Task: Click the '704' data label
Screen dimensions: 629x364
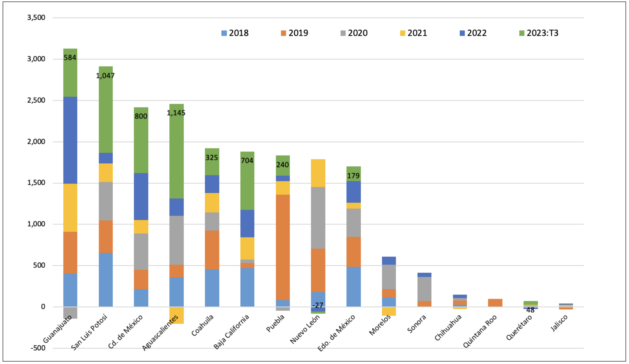Action: click(x=247, y=161)
